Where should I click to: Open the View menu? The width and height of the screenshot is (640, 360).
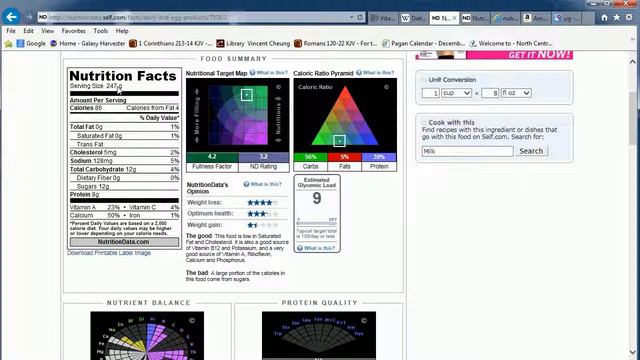point(47,31)
